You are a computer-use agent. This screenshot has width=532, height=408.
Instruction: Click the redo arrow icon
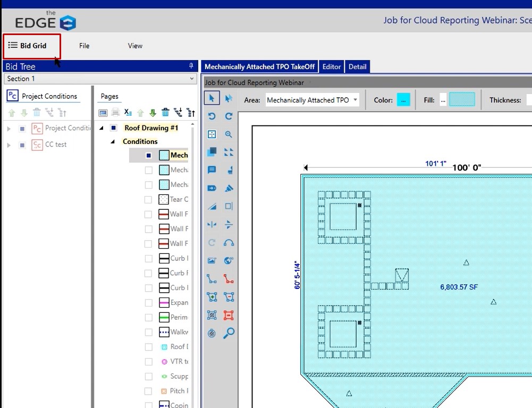[x=229, y=116]
